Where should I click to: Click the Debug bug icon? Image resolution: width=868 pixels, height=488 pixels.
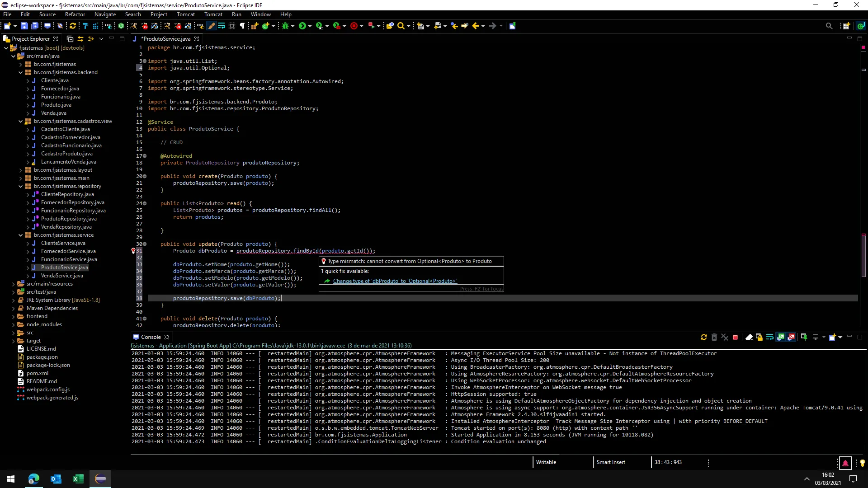pos(285,26)
